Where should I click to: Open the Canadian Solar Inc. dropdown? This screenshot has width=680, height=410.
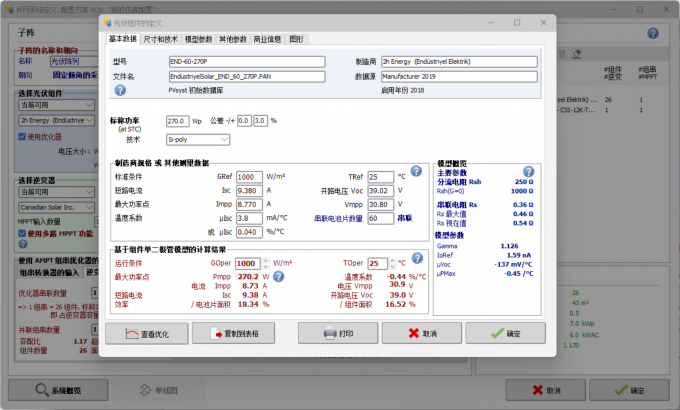pyautogui.click(x=56, y=207)
